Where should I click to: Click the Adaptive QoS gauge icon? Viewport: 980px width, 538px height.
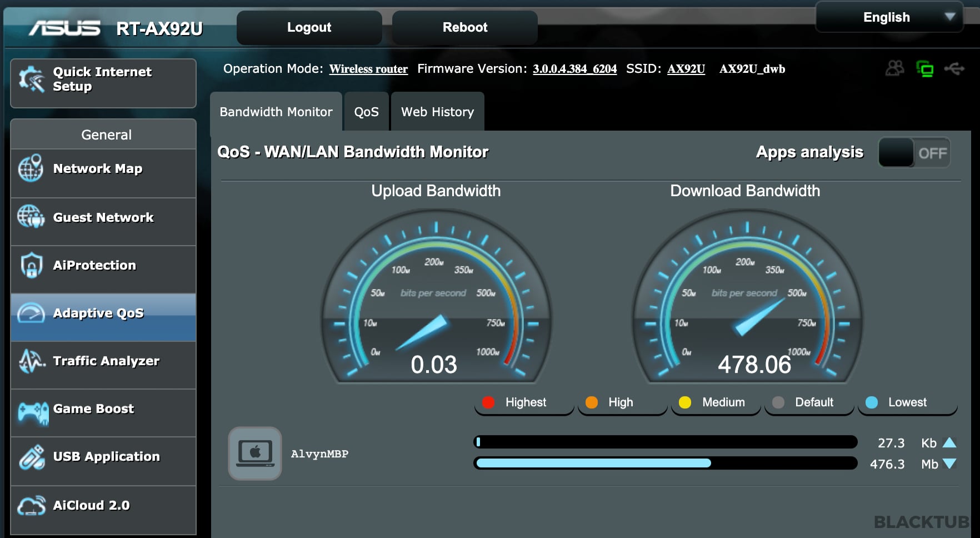31,313
